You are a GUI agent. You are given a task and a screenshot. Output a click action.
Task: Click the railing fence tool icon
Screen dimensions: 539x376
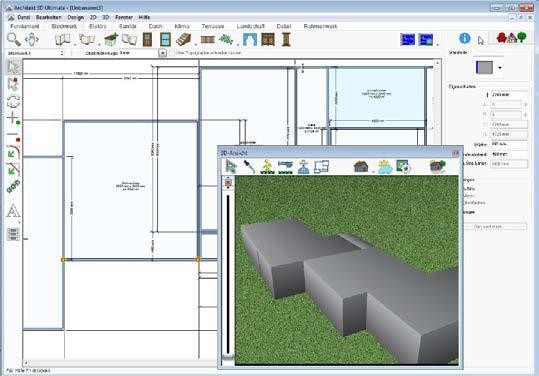(208, 40)
